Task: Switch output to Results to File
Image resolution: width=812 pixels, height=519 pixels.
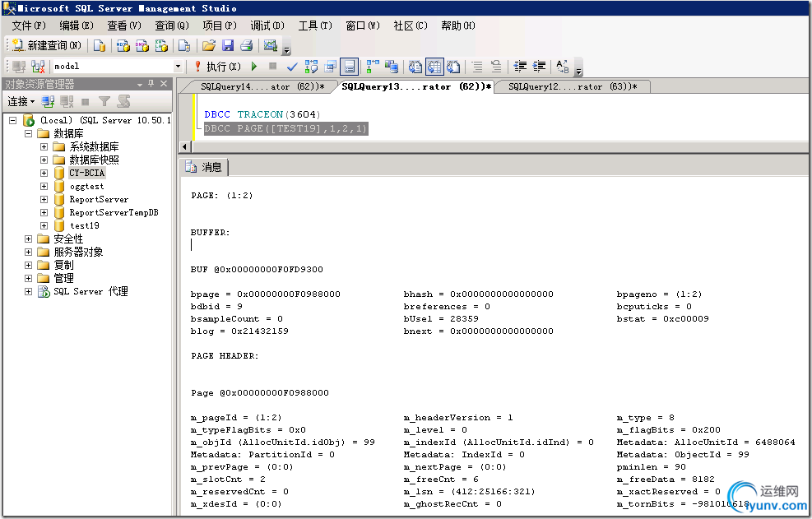Action: [453, 67]
